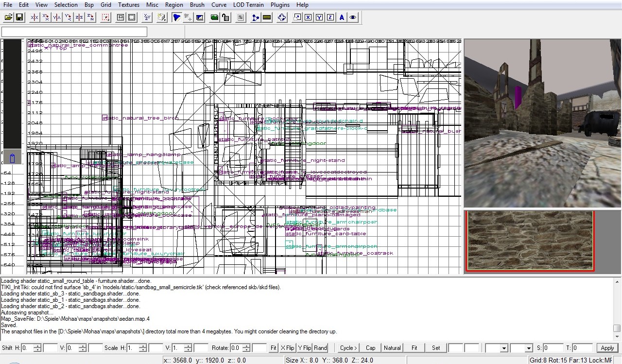
Task: Click the padlock toolbar icon
Action: [225, 17]
